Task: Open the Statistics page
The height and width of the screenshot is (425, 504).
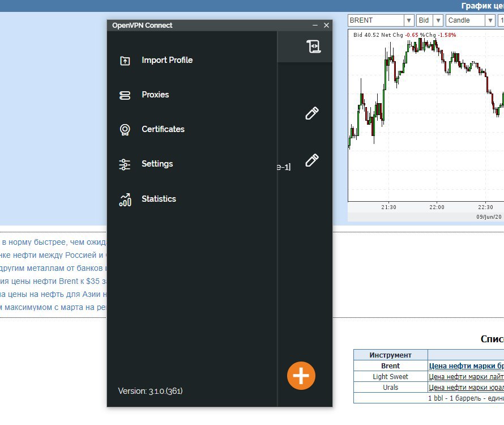Action: coord(159,199)
